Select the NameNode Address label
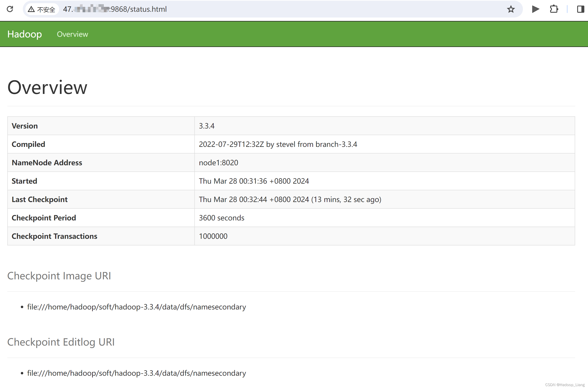 [47, 163]
